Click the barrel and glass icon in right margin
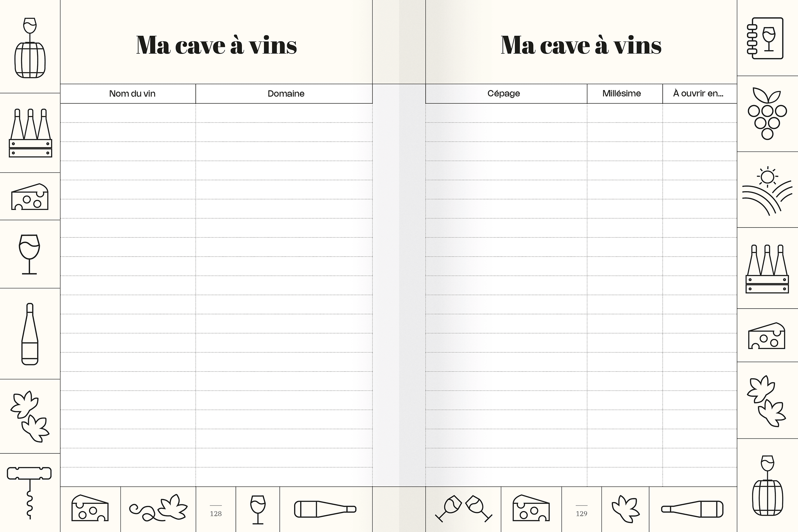 pos(767,485)
